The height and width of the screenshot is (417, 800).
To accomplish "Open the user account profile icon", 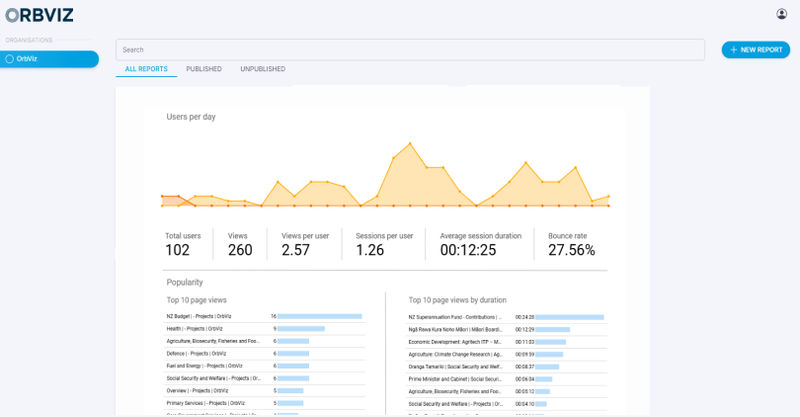I will (781, 14).
